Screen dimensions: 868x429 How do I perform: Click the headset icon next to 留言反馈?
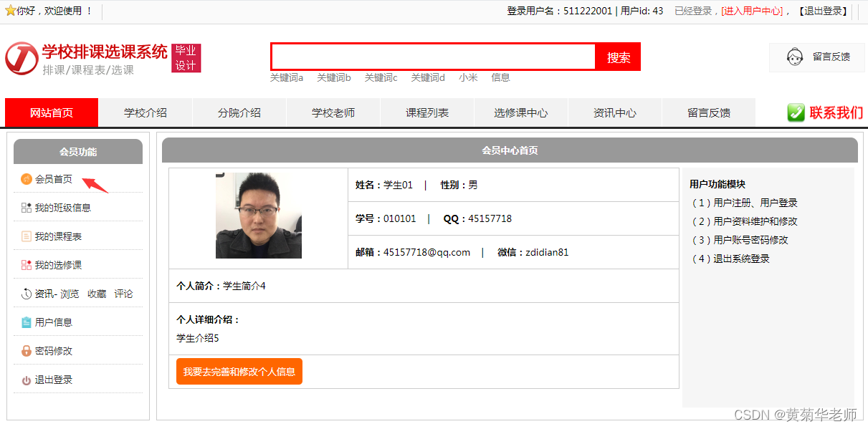pyautogui.click(x=794, y=57)
